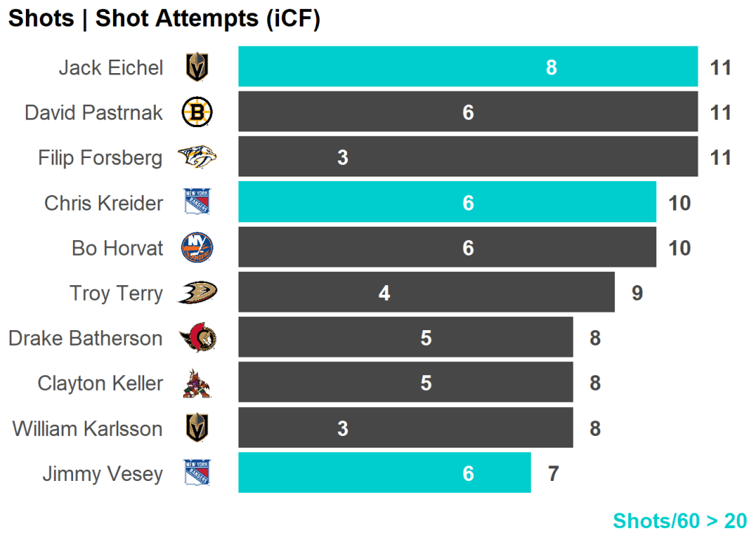The width and height of the screenshot is (756, 540).
Task: Click the Rangers logo next to Chris Kreider
Action: click(197, 202)
